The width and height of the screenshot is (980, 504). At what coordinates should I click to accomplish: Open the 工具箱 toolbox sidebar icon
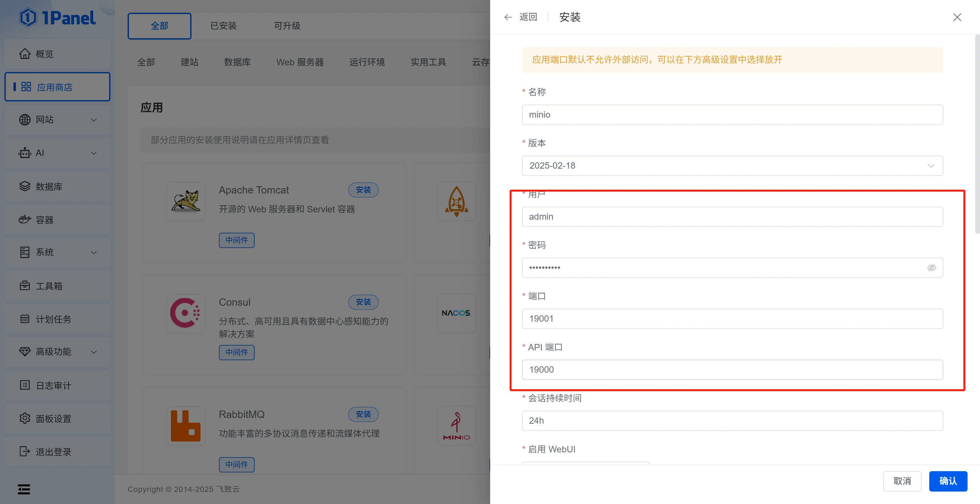[25, 286]
